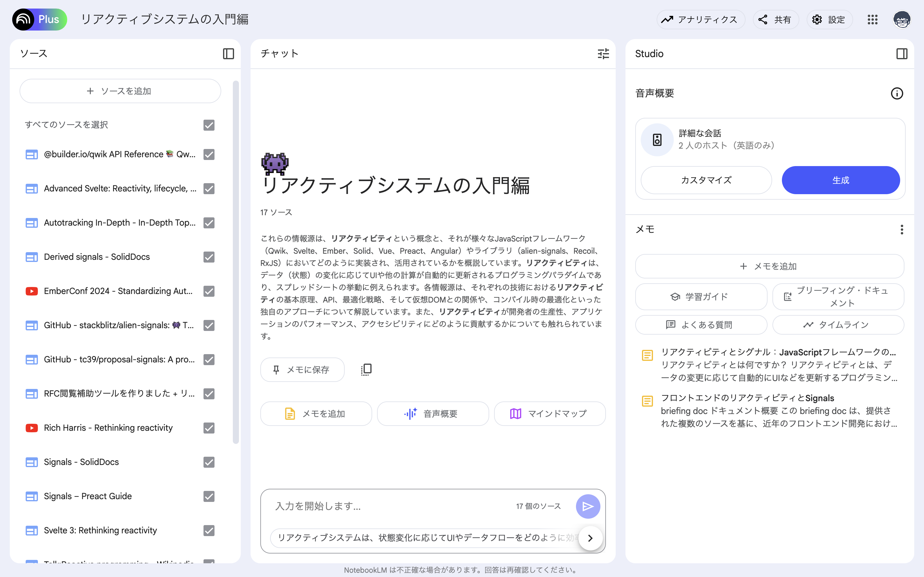Open 設定 from the top bar
This screenshot has width=924, height=577.
point(829,20)
